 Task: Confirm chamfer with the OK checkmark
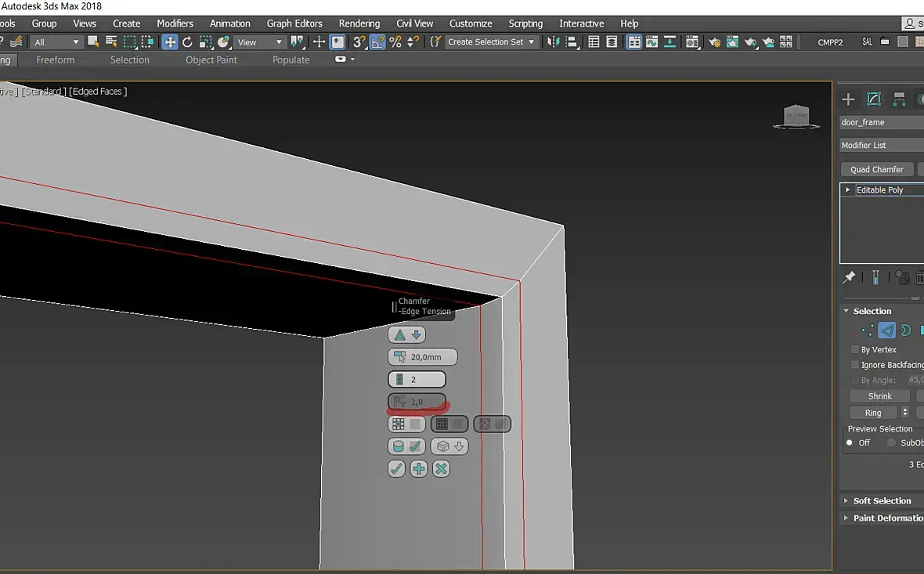pyautogui.click(x=396, y=469)
